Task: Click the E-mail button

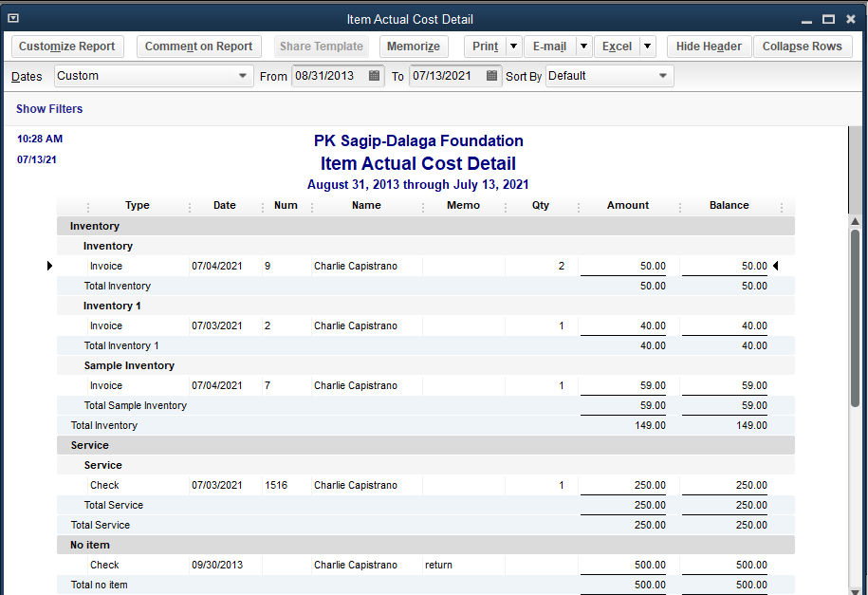Action: (549, 46)
